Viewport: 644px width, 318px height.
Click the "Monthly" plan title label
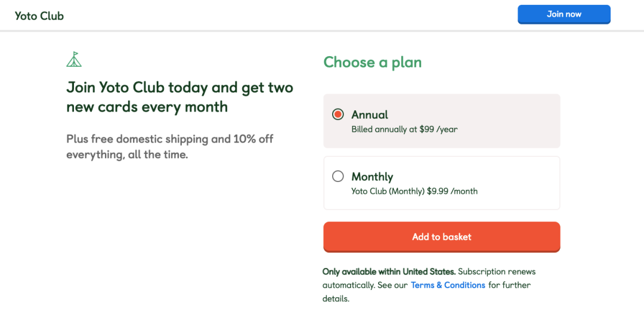coord(372,177)
